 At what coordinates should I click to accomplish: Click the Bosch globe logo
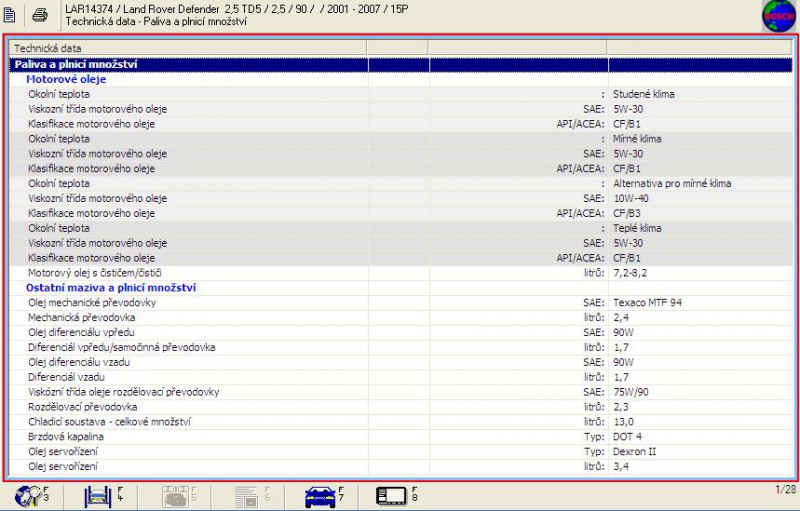pyautogui.click(x=778, y=16)
